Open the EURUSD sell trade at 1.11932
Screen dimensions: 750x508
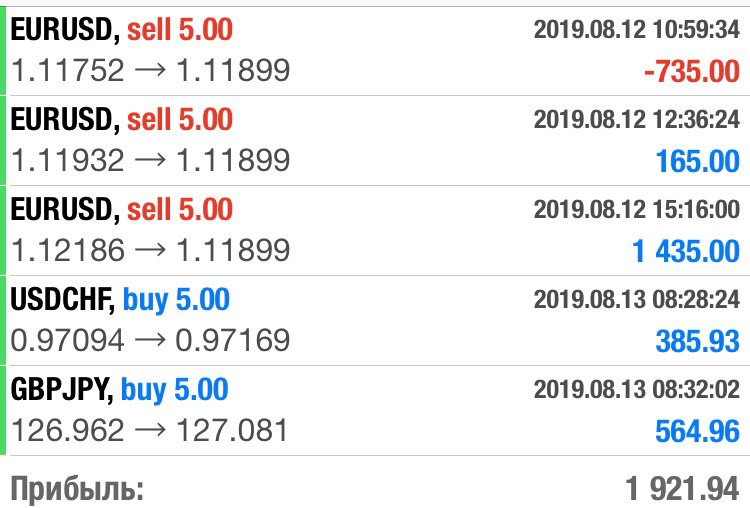[375, 141]
